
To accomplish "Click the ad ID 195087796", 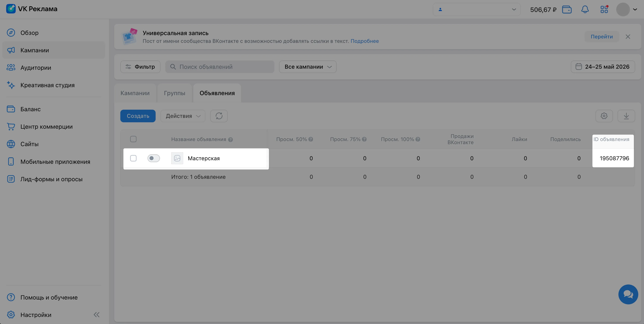I will click(614, 158).
